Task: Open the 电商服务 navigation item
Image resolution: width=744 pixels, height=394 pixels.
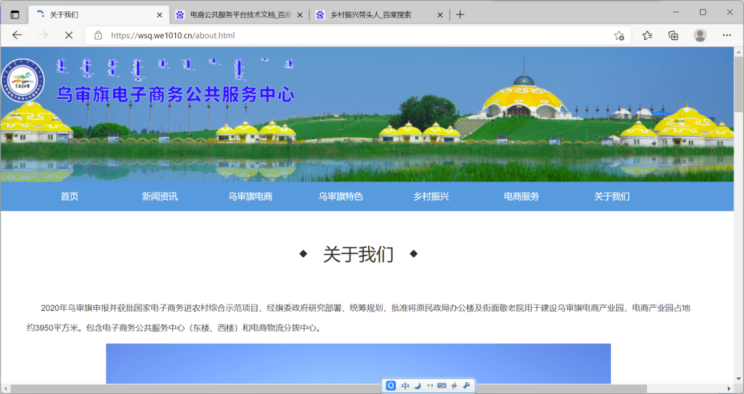Action: tap(521, 196)
